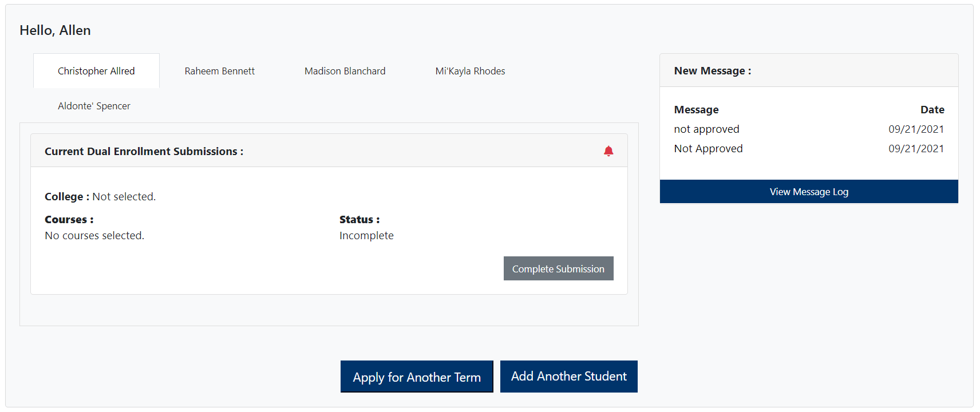The height and width of the screenshot is (412, 980).
Task: Click the Message column header
Action: click(x=696, y=110)
